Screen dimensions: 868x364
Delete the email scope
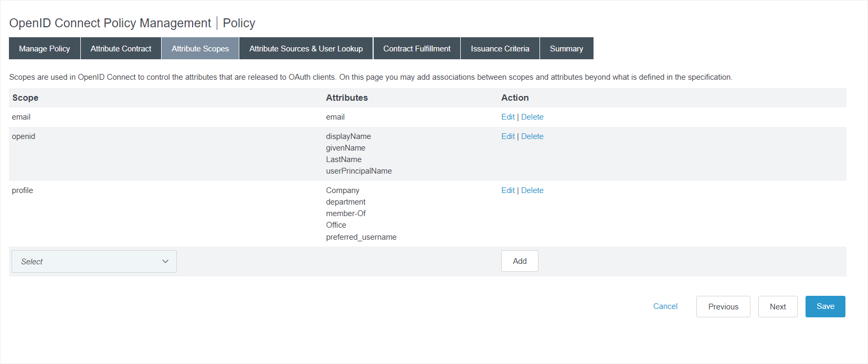(532, 117)
